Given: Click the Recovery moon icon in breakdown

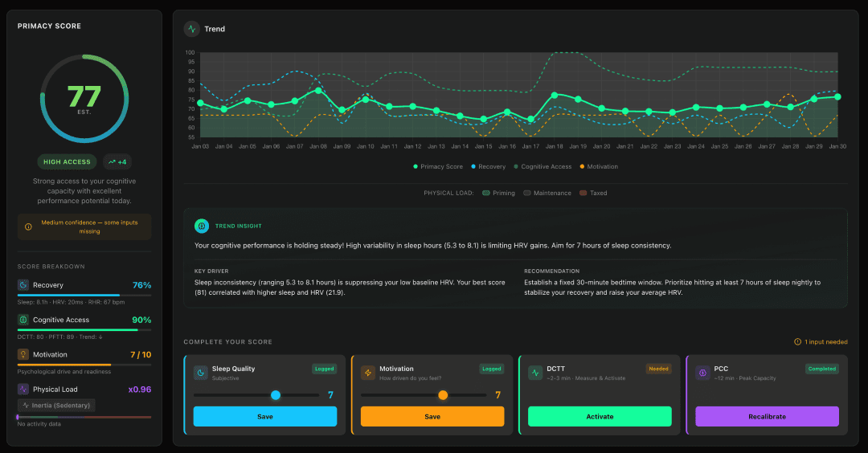Looking at the screenshot, I should tap(23, 285).
